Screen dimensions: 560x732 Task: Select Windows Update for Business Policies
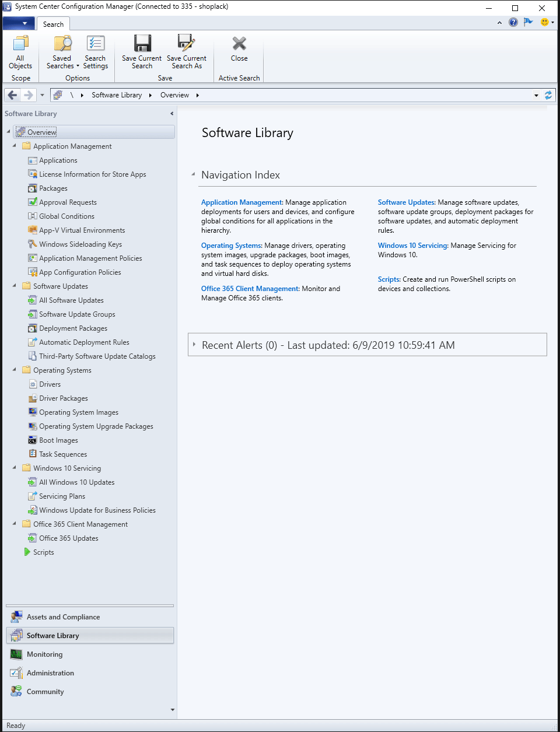pyautogui.click(x=97, y=510)
